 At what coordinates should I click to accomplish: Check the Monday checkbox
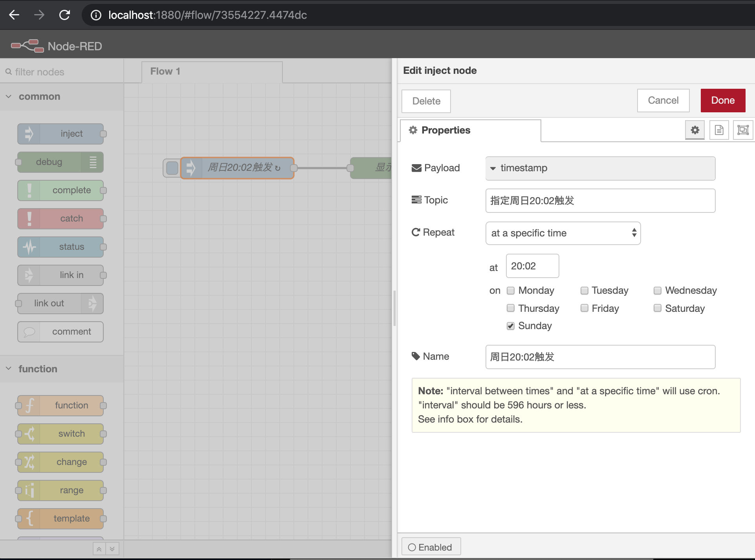point(510,291)
